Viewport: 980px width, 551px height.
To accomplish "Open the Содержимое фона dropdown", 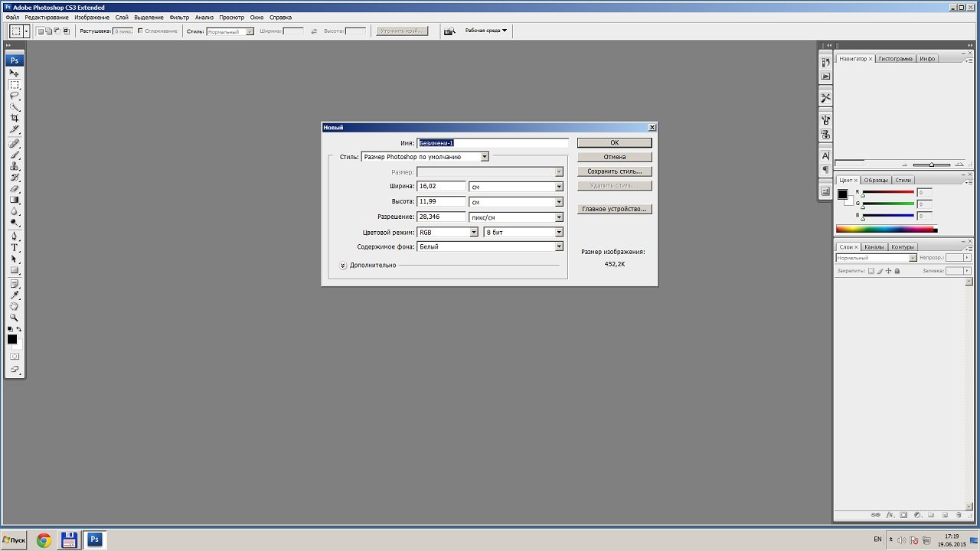I will pos(559,247).
